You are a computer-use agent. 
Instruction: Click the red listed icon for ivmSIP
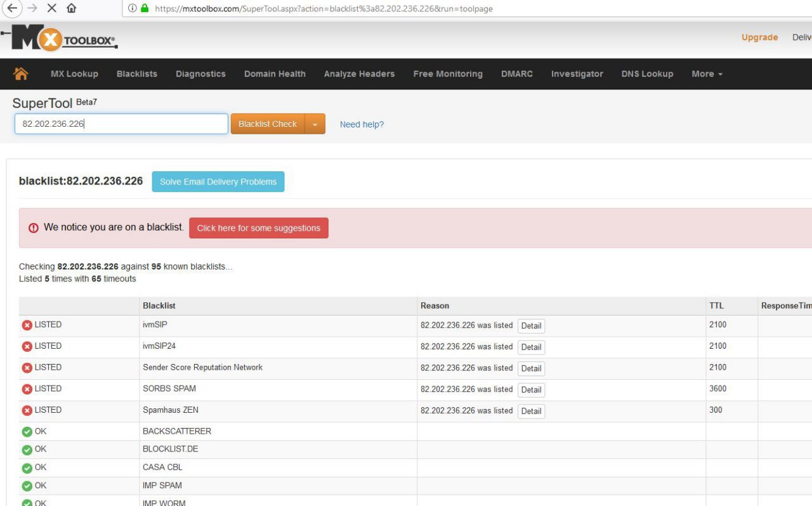[x=27, y=325]
